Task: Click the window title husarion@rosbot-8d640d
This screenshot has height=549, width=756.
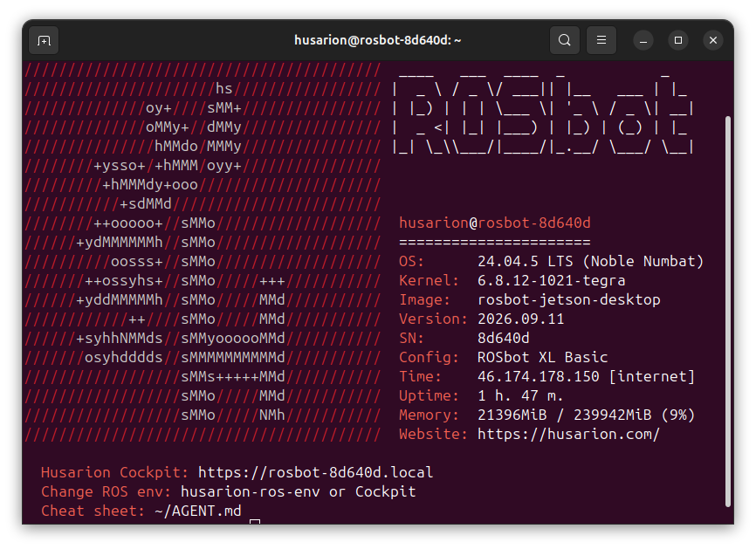Action: (x=377, y=40)
